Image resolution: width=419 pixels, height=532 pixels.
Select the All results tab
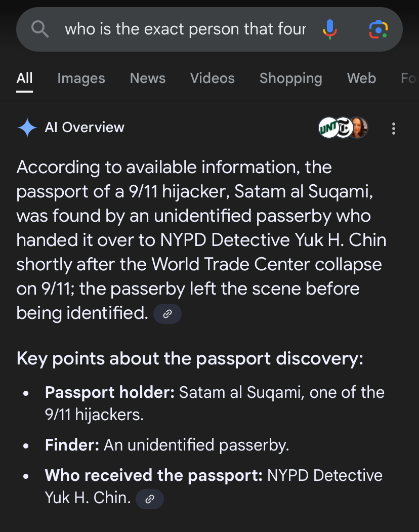[x=24, y=78]
